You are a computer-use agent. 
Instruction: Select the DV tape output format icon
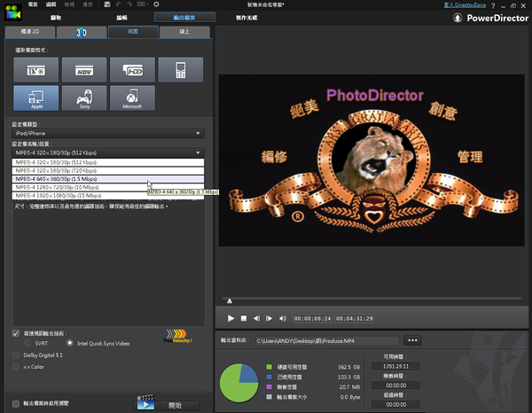pos(35,70)
